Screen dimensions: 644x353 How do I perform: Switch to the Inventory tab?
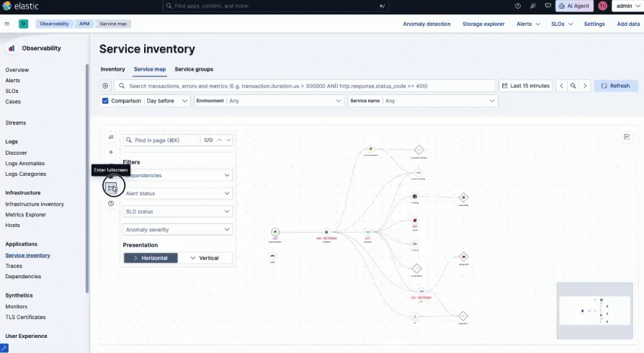112,69
